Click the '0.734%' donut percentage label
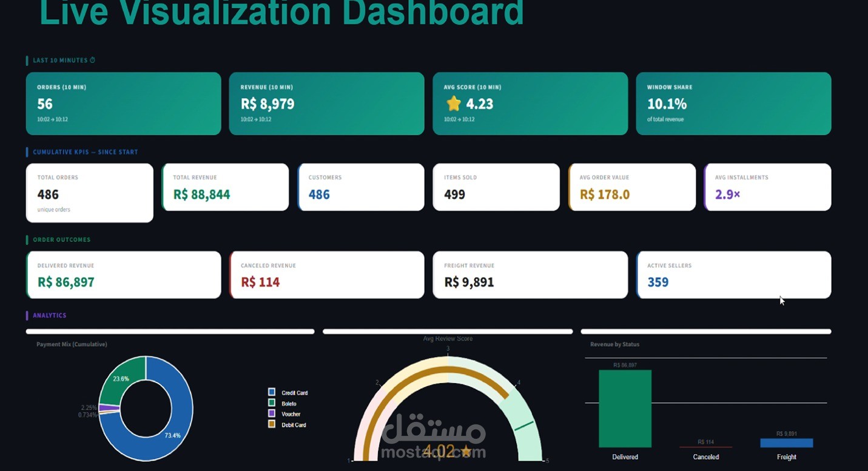This screenshot has height=471, width=868. [x=88, y=415]
